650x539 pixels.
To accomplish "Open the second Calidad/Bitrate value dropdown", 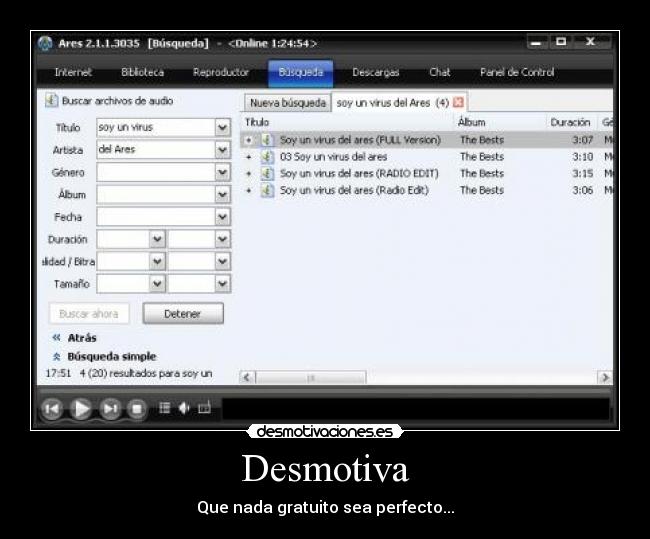I will [223, 262].
